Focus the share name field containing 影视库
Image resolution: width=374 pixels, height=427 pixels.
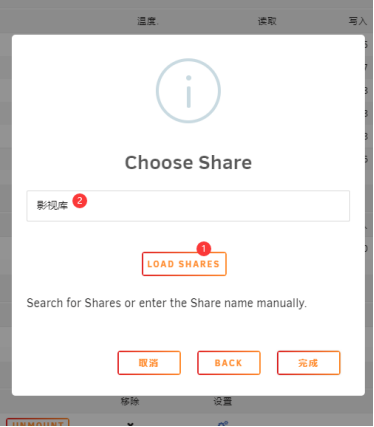click(188, 206)
